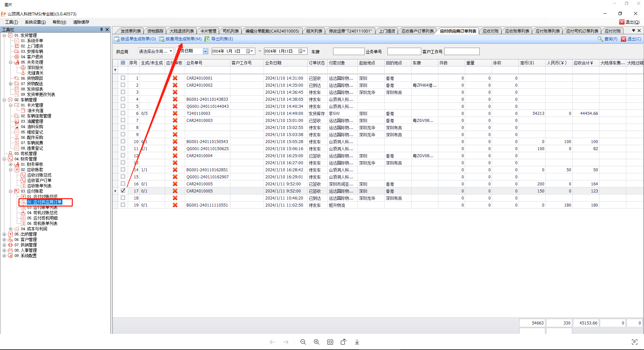Click the pin icon on toolbar panel
Image resolution: width=644 pixels, height=350 pixels.
tap(101, 30)
